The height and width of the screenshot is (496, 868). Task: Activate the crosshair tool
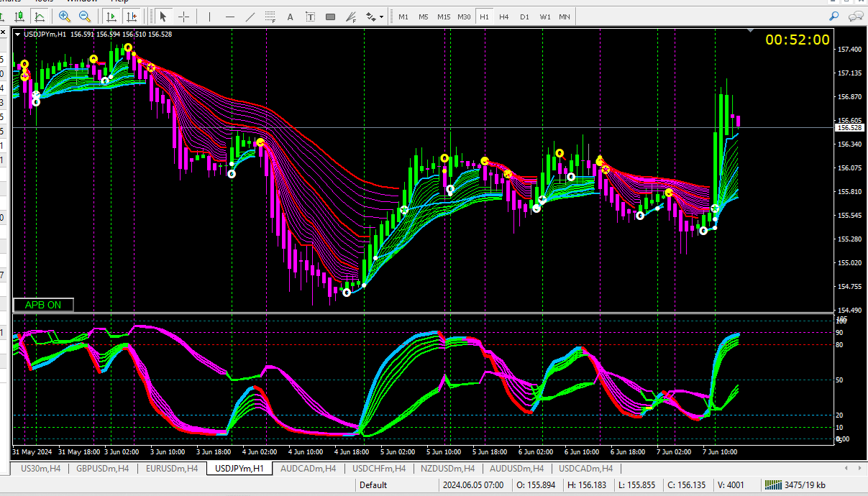184,16
